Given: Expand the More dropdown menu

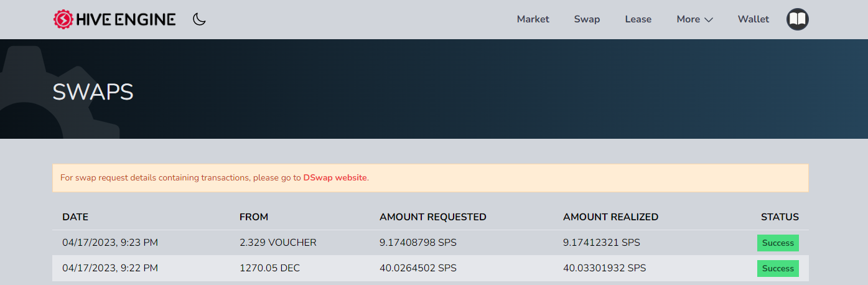Looking at the screenshot, I should click(x=694, y=19).
